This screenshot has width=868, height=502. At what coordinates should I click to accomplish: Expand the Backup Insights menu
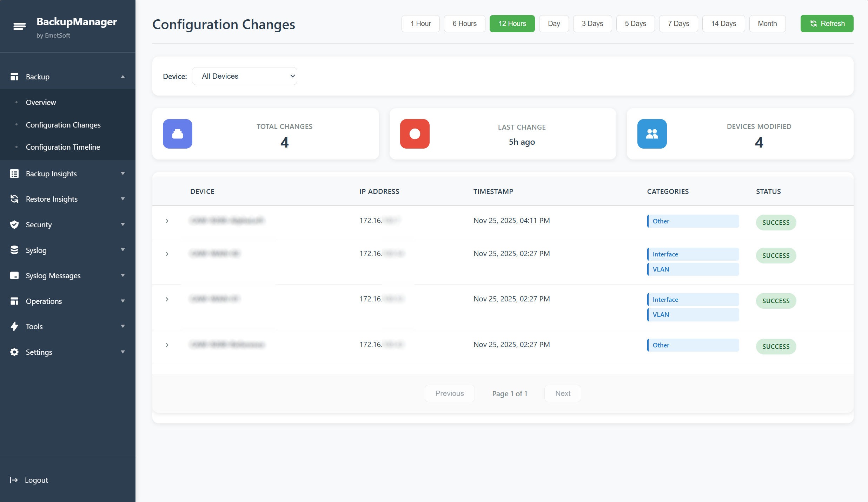coord(123,174)
